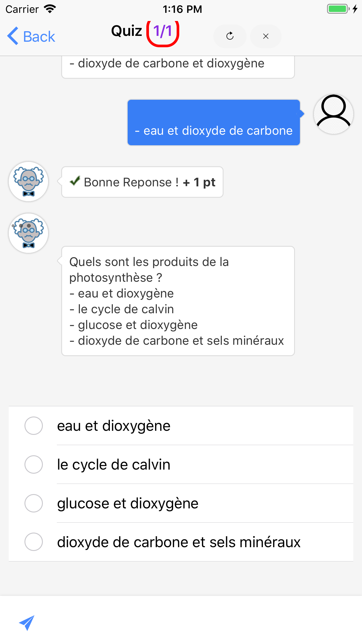Tap the battery indicator in status bar
Screen dimensions: 362x644
coord(338,9)
